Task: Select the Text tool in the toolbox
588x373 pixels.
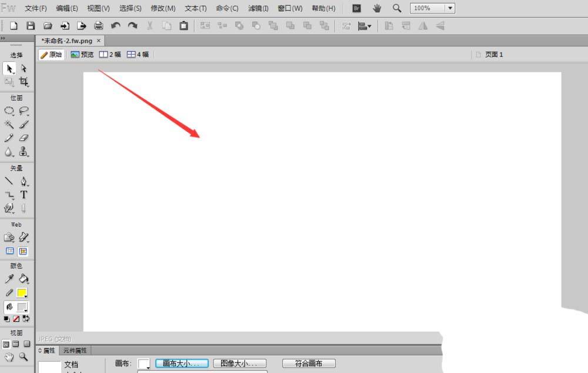Action: [x=24, y=195]
